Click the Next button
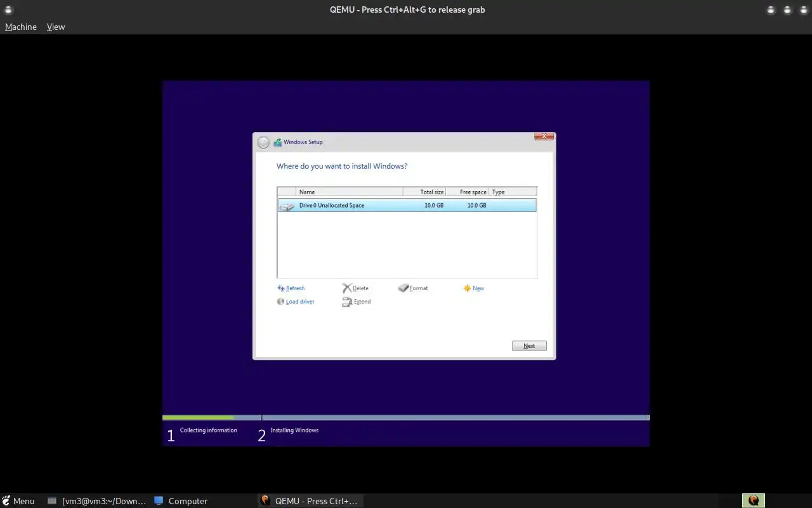 click(529, 346)
